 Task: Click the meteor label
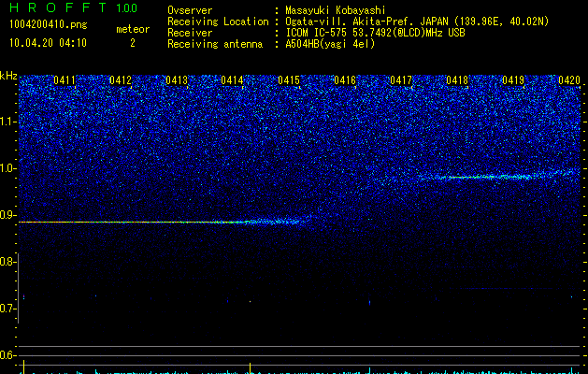click(133, 29)
